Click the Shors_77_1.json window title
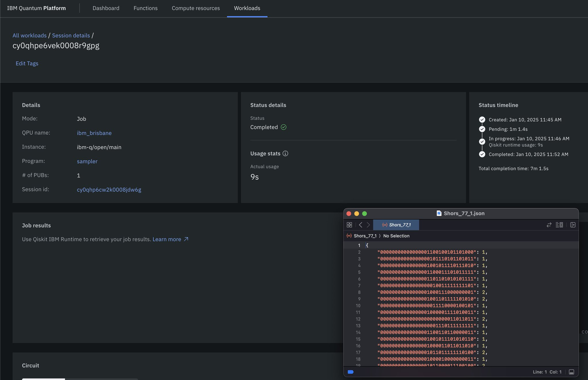Viewport: 588px width, 380px height. [464, 213]
